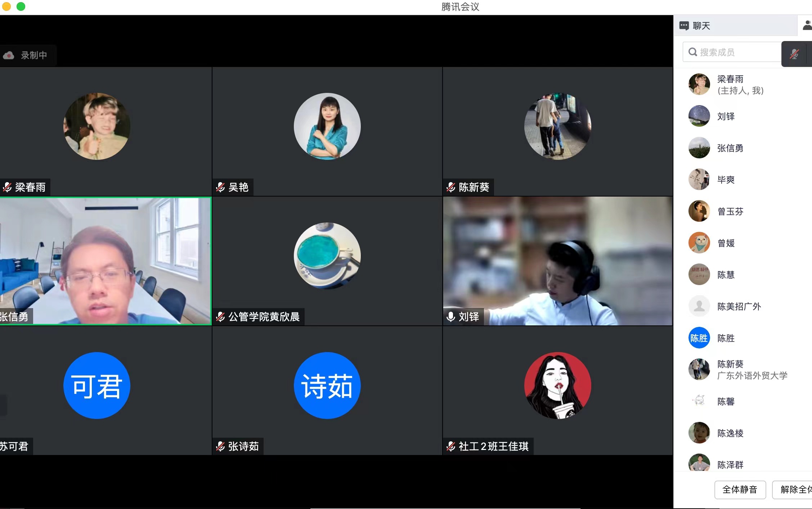
Task: Select 张信勇's speaking video tile
Action: [106, 261]
